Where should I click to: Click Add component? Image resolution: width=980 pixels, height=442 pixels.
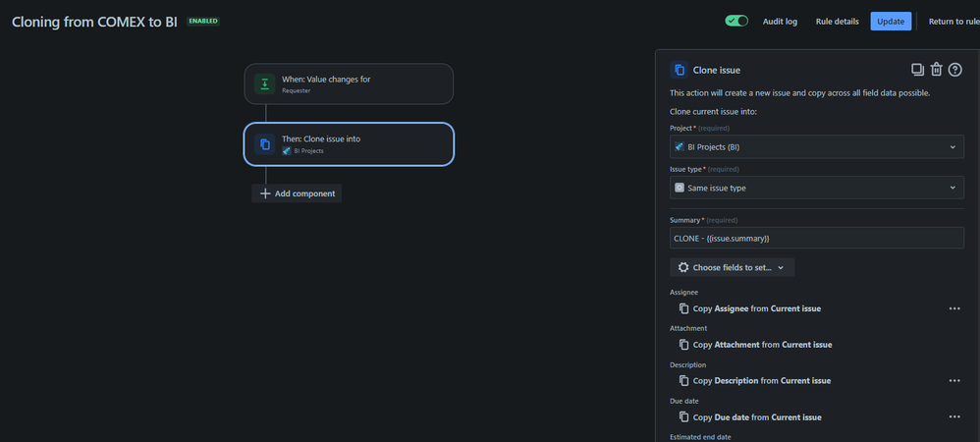[297, 193]
